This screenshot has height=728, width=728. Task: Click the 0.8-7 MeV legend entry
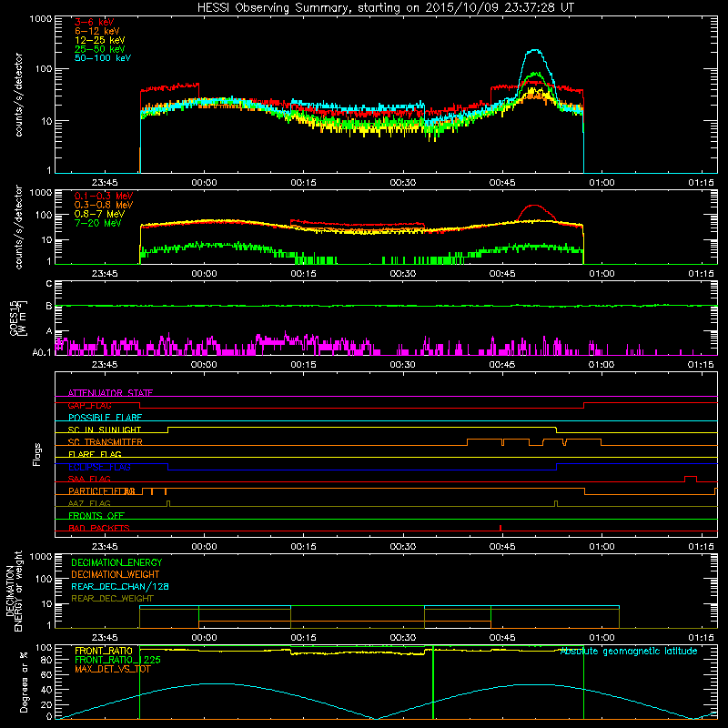(x=99, y=214)
